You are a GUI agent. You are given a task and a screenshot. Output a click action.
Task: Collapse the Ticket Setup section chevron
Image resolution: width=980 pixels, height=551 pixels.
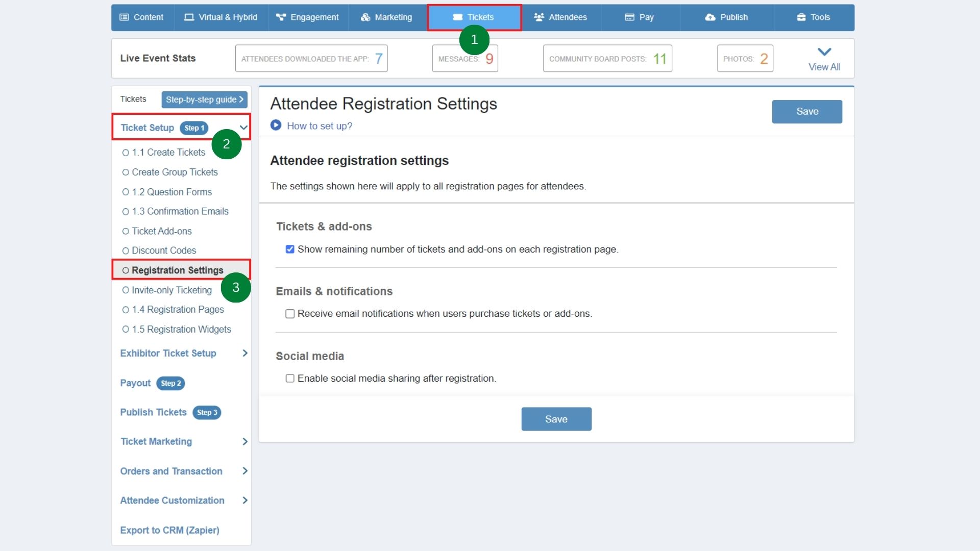tap(243, 128)
